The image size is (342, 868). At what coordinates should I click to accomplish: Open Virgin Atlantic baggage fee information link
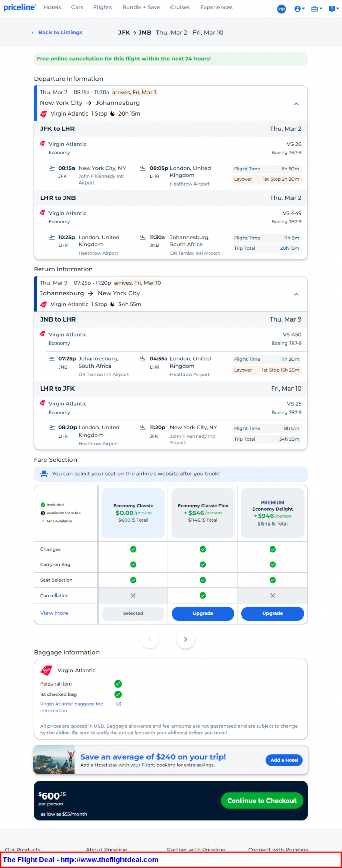tap(71, 707)
